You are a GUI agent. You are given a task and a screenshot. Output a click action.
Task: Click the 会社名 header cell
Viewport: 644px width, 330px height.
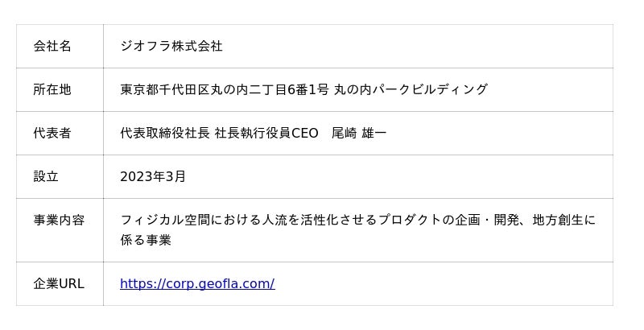[x=52, y=46]
